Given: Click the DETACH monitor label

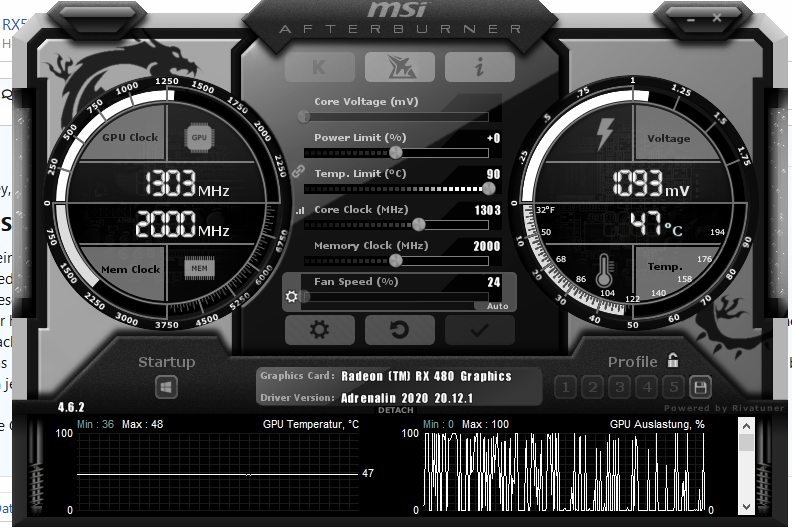Looking at the screenshot, I should [395, 410].
